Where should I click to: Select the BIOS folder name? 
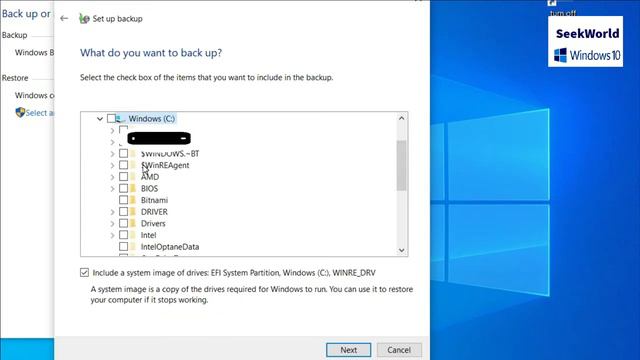pyautogui.click(x=149, y=189)
